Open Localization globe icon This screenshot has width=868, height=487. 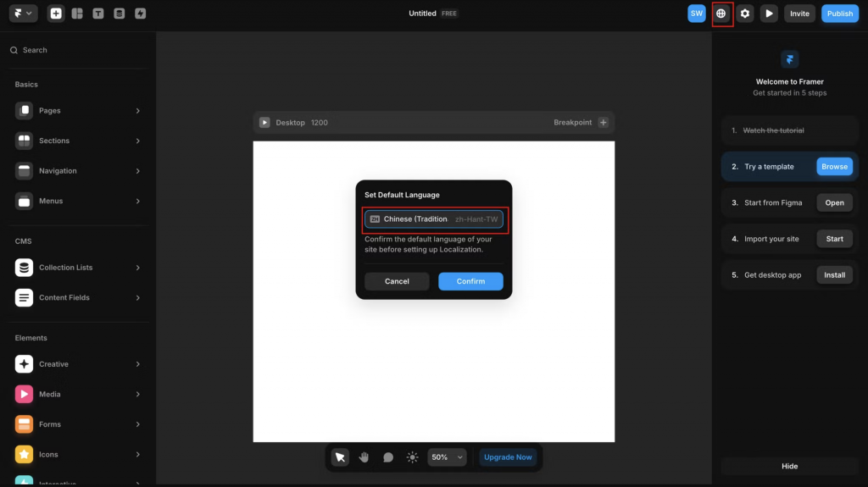[721, 14]
